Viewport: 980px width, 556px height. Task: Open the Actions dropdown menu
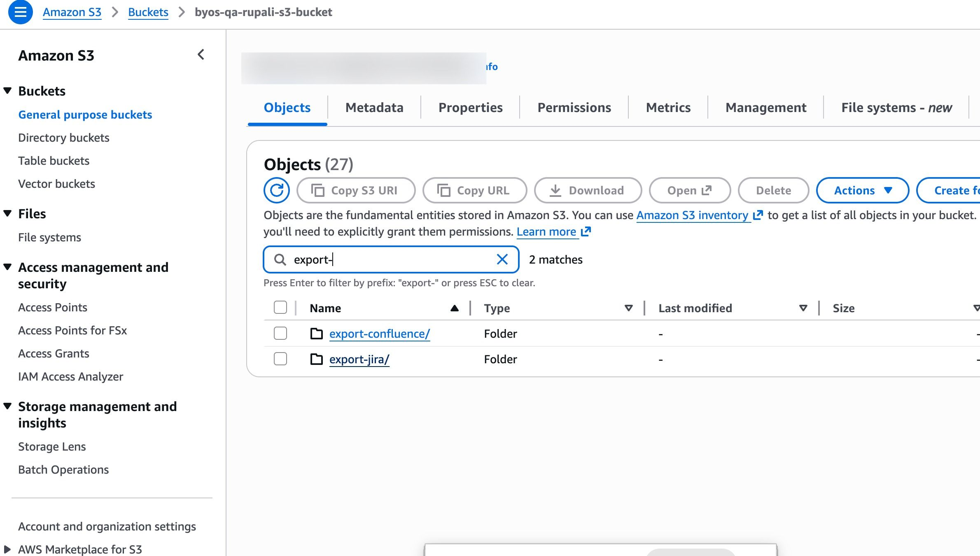click(863, 190)
